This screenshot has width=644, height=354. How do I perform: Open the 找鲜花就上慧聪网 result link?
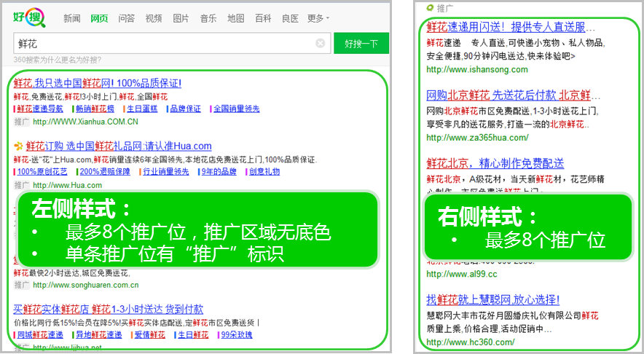(492, 299)
